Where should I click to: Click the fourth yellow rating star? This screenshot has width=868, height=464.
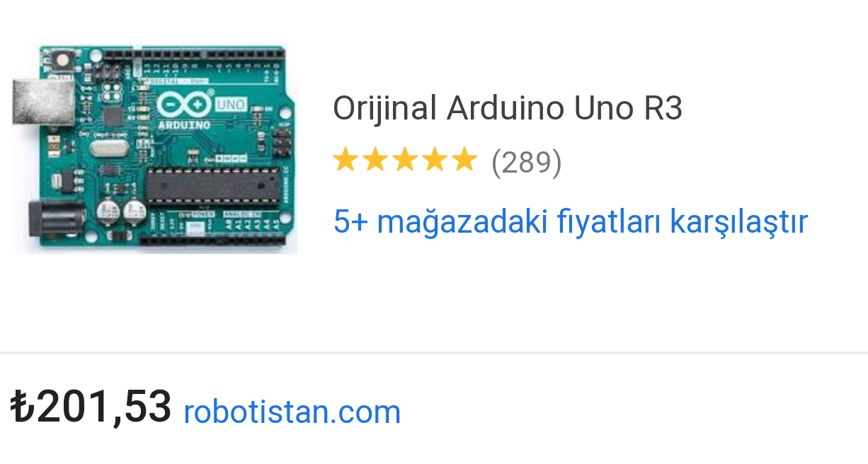click(x=435, y=161)
